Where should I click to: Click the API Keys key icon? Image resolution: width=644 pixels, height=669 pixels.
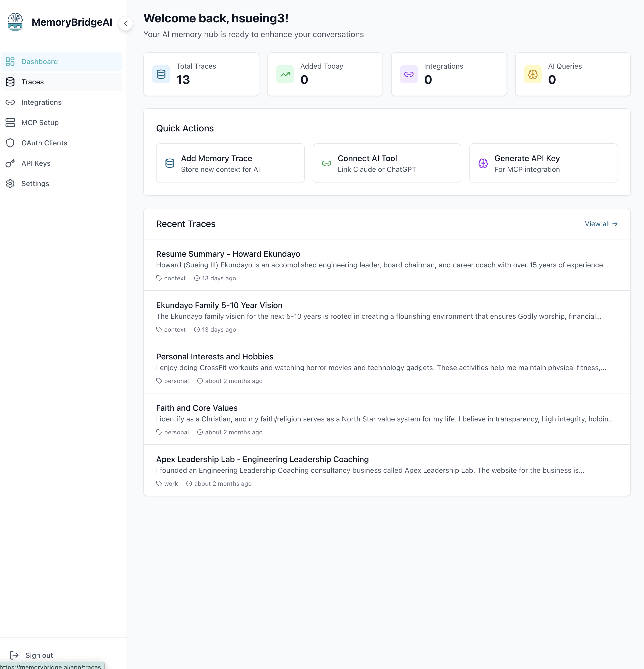(10, 163)
